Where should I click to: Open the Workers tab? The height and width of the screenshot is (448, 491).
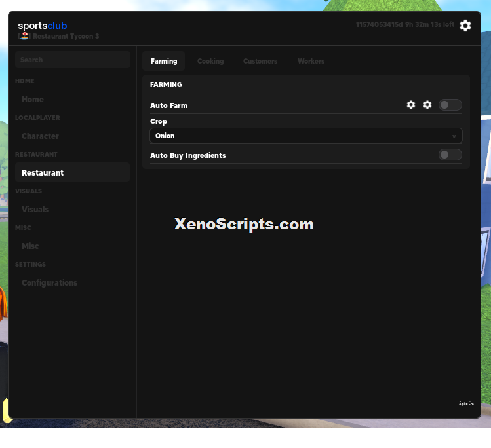(x=311, y=61)
